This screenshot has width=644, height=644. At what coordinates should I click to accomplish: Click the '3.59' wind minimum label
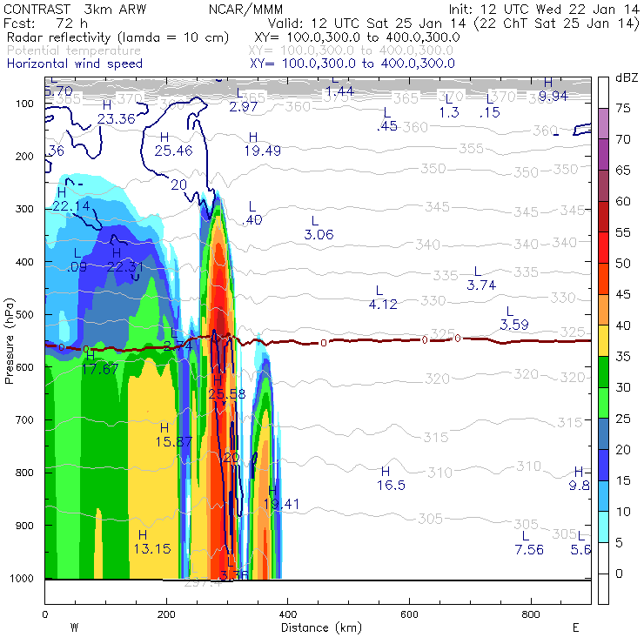514,325
